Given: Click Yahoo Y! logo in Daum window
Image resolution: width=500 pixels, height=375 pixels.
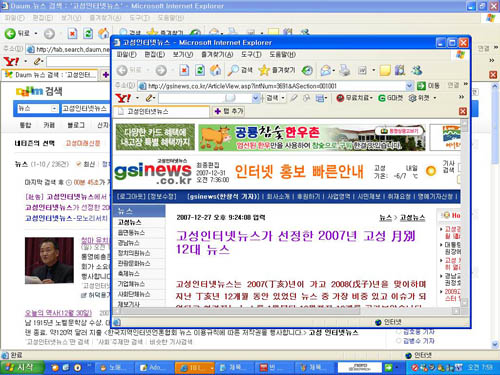Looking at the screenshot, I should tap(11, 61).
